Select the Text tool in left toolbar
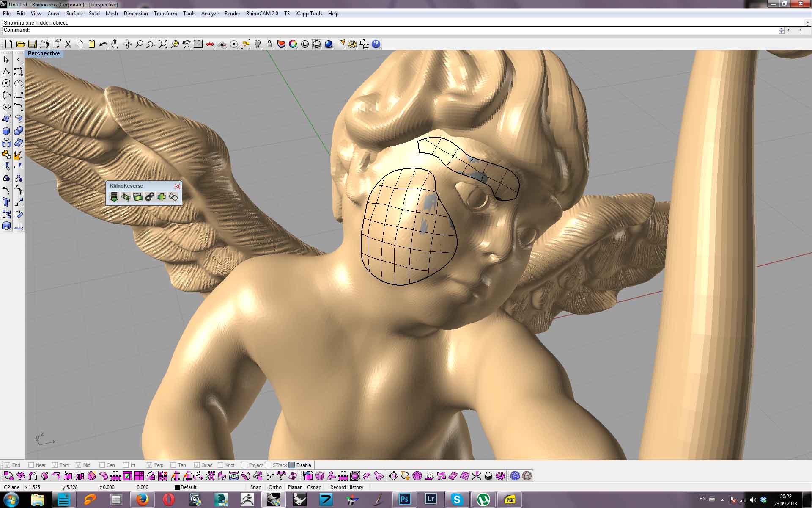 (x=6, y=202)
